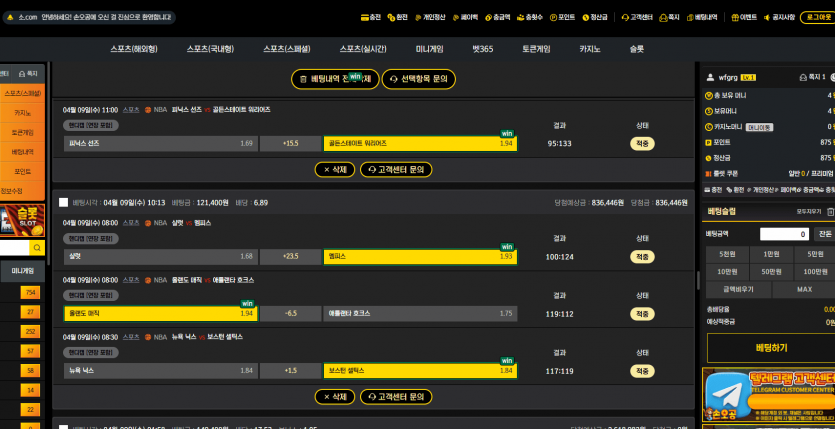Viewport: 835px width, 429px height.
Task: Click the 쪽지 message icon in user panel
Action: [804, 77]
